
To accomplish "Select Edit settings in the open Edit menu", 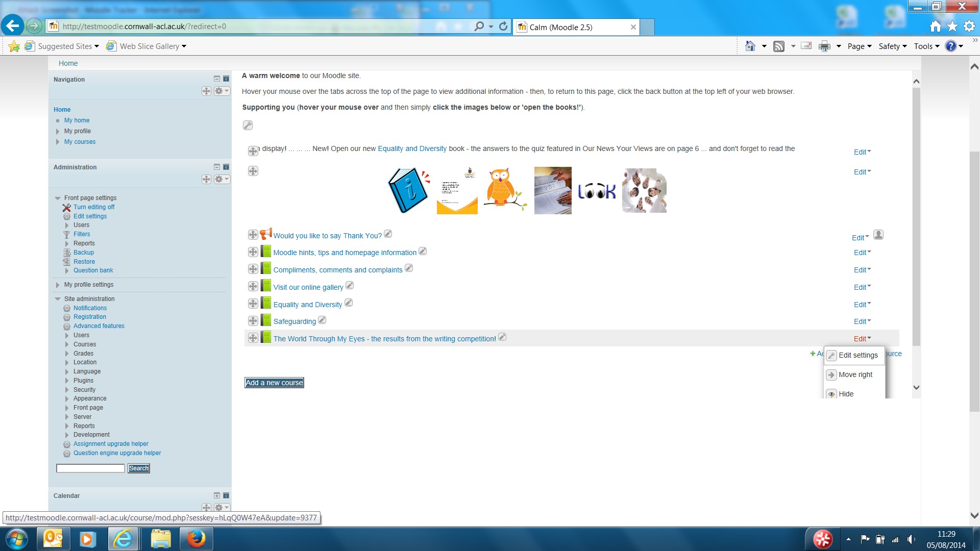I will click(x=854, y=355).
